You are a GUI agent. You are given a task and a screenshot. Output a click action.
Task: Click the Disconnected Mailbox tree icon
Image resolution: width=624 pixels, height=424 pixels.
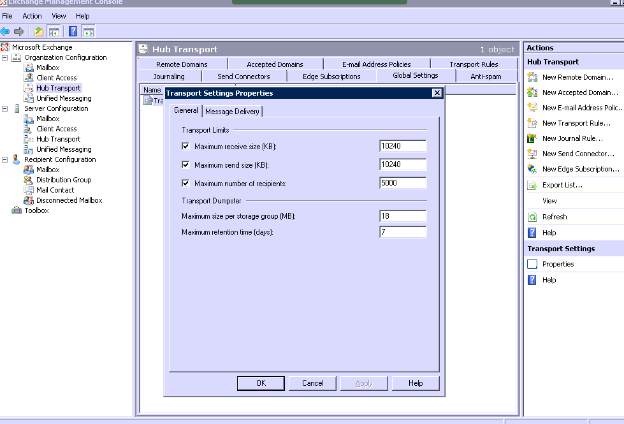click(28, 200)
